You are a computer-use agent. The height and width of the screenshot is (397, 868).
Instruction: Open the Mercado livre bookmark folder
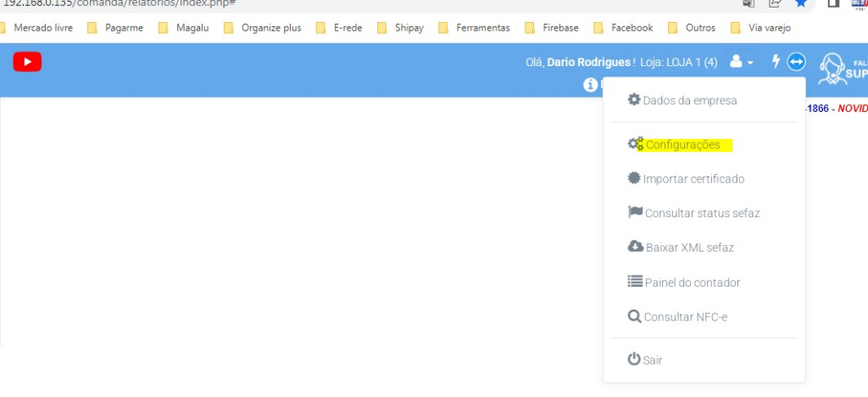click(42, 28)
